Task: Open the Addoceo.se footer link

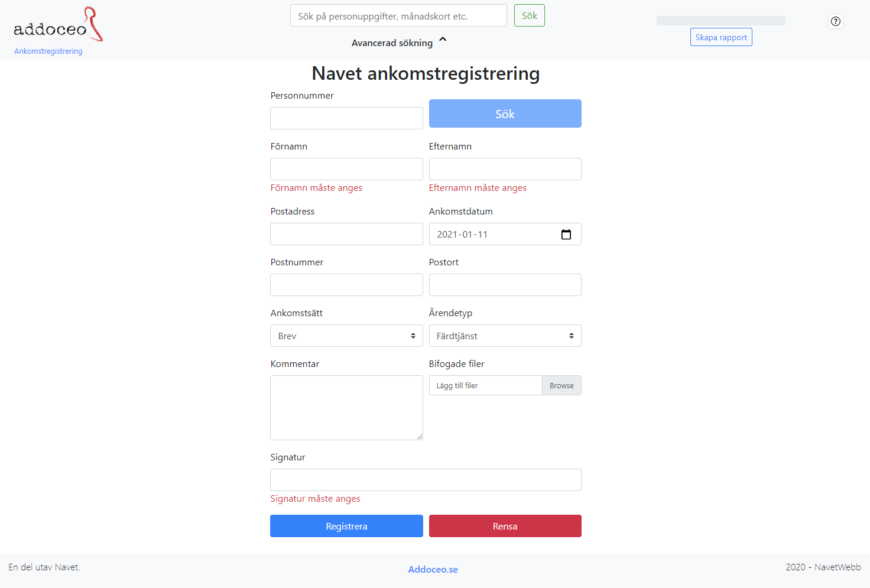Action: 433,570
